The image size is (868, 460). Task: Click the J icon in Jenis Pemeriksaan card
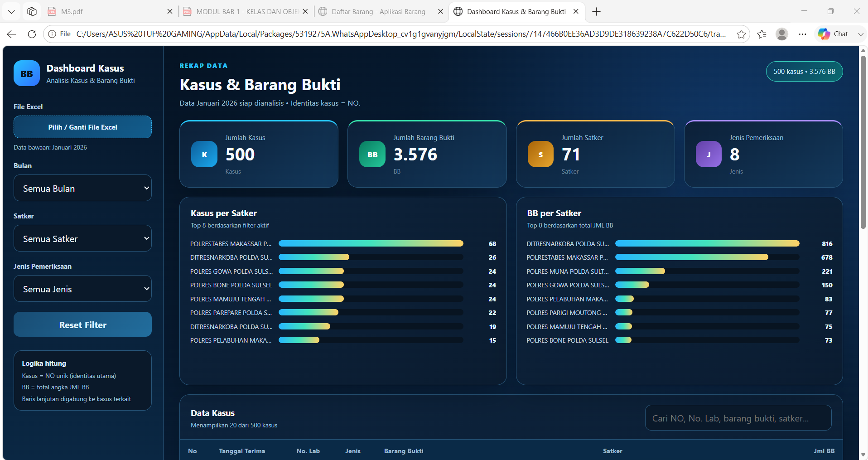pyautogui.click(x=709, y=155)
